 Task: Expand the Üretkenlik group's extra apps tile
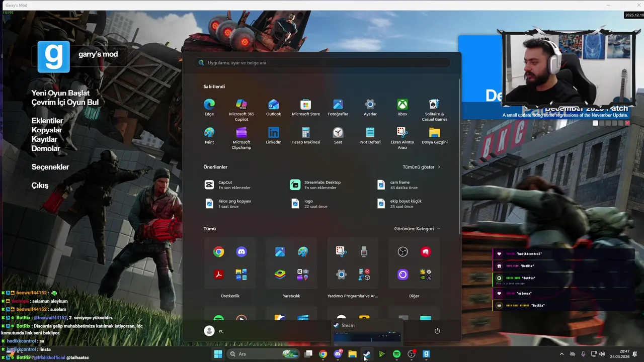[242, 275]
